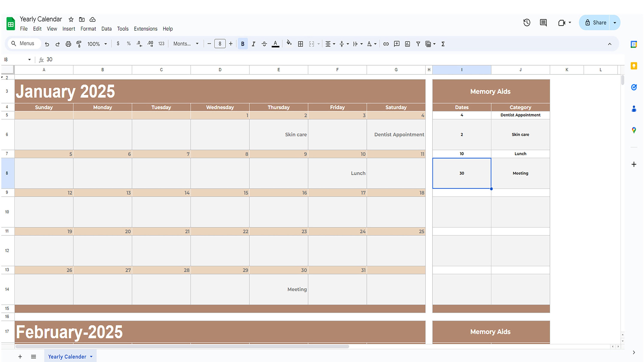
Task: Toggle bold formatting in the toolbar
Action: pos(243,44)
